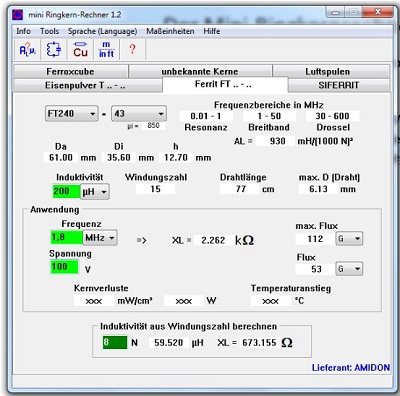Open the Tools menu
Viewport: 400px width, 396px height.
coord(49,31)
